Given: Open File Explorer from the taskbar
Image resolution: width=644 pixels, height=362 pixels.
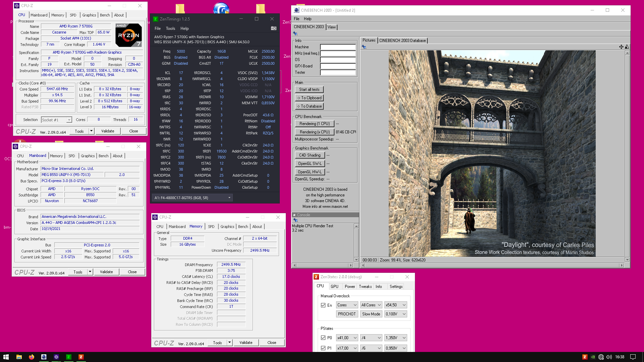Looking at the screenshot, I should pyautogui.click(x=19, y=357).
